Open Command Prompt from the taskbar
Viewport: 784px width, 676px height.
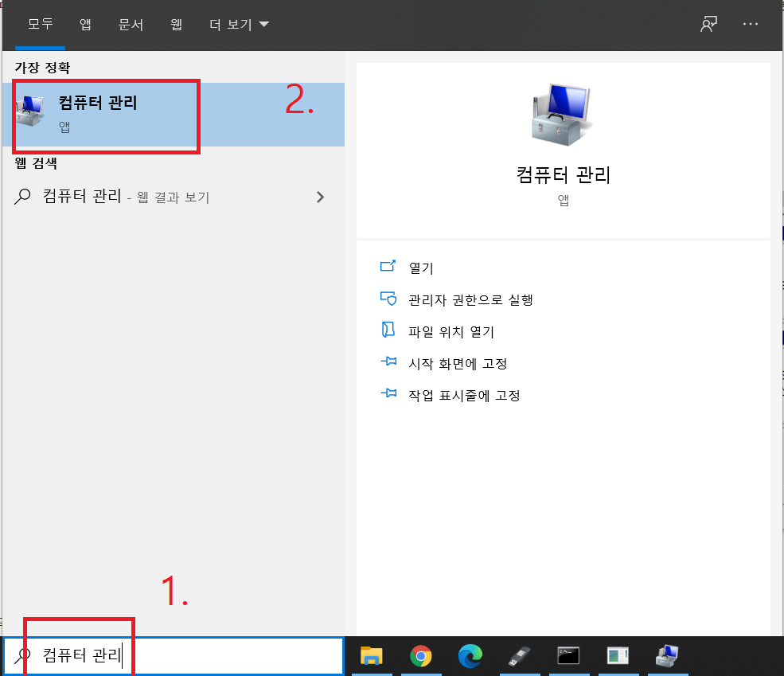coord(568,656)
